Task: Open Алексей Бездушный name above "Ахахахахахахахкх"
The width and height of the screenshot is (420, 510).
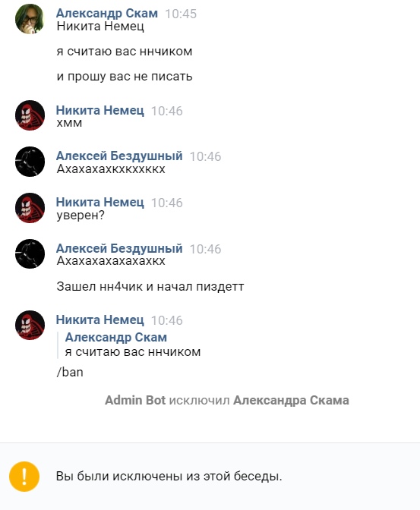Action: click(119, 248)
